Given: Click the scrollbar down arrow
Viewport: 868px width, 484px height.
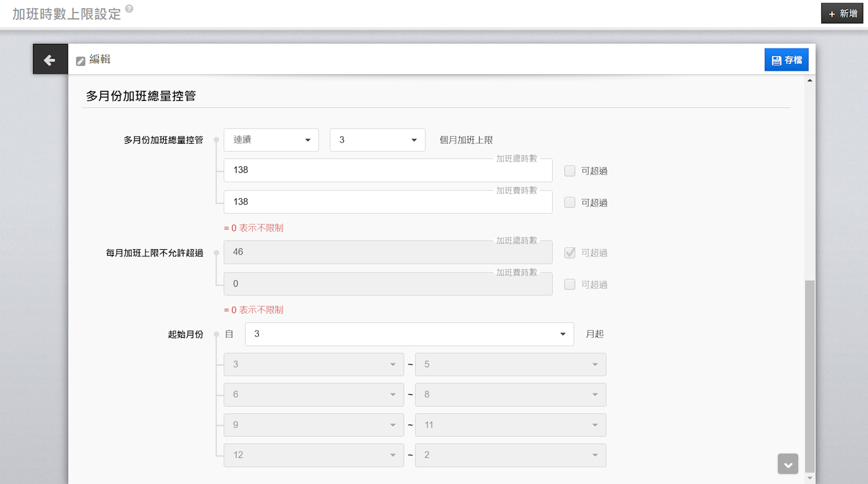Looking at the screenshot, I should [x=809, y=477].
